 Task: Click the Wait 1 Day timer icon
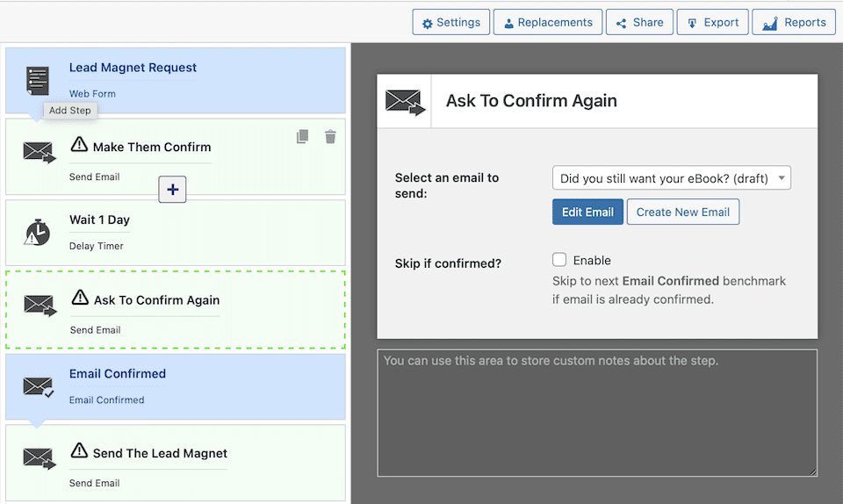point(38,233)
